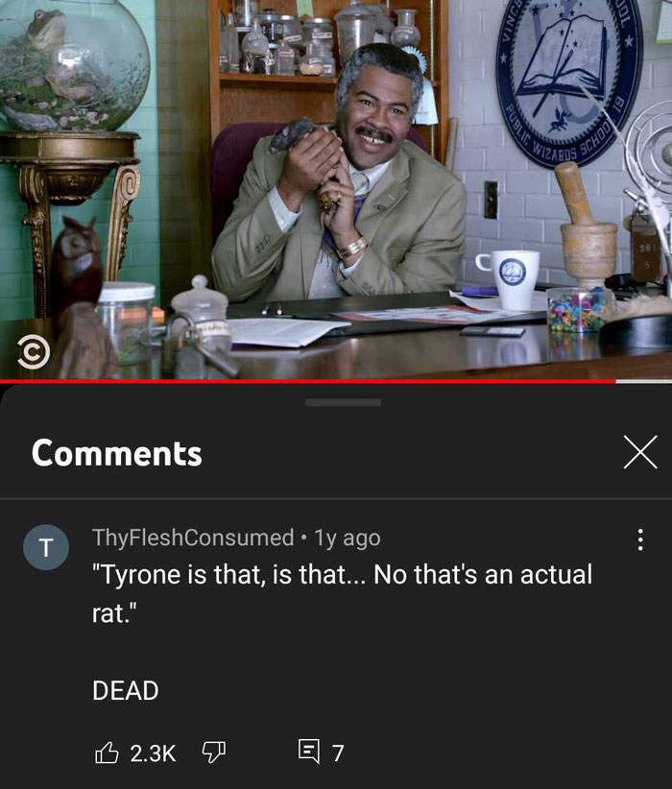Tap the unplayed end of progress bar

[644, 381]
